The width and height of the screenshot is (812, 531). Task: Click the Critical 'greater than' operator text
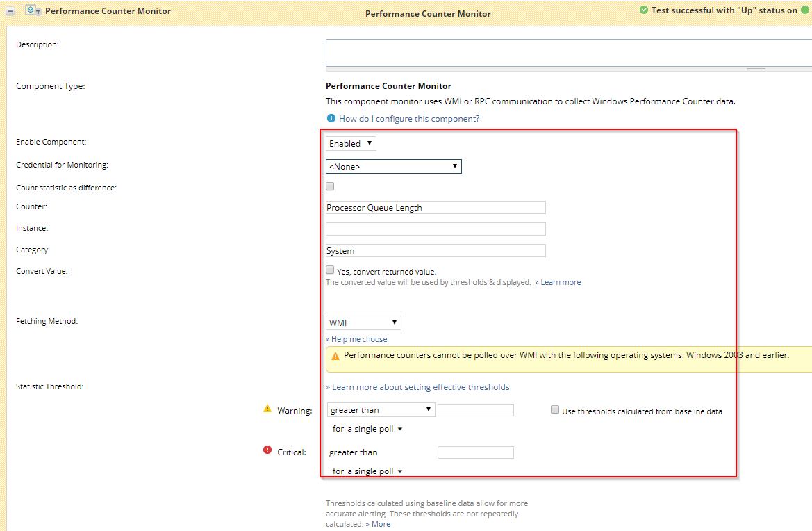353,452
